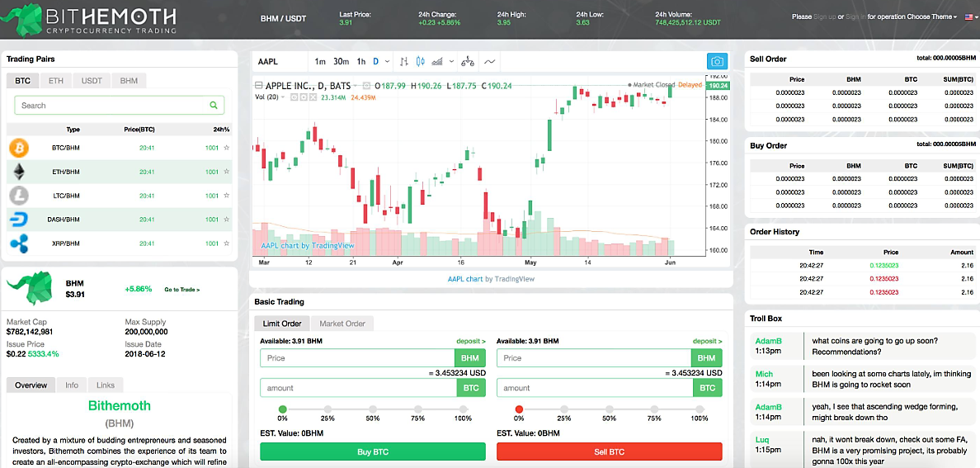Screen dimensions: 980x468
Task: Favorite the LTC/BHM pair star
Action: 226,196
